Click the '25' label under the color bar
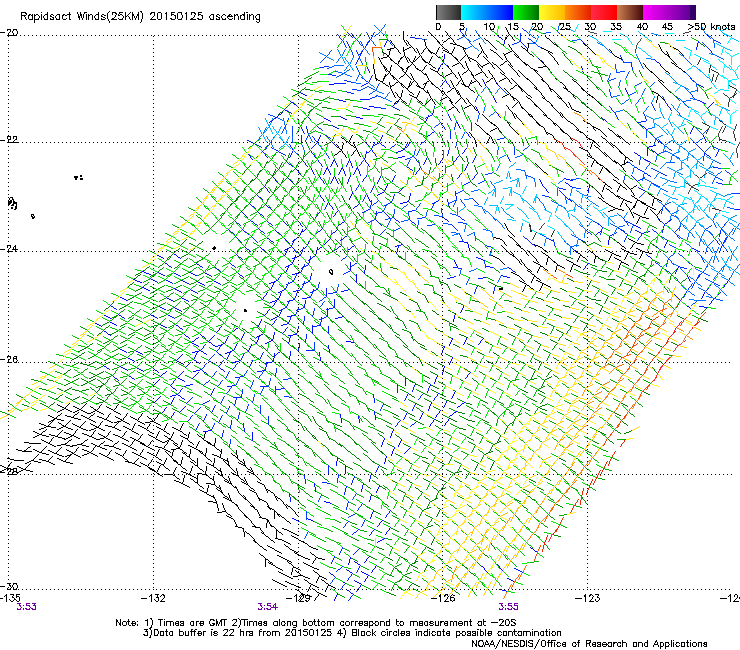740x650 pixels. pos(564,27)
